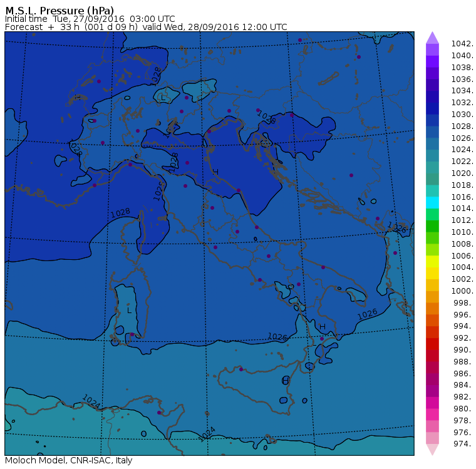Click the violet arrow atop the colorbar
The height and width of the screenshot is (469, 476).
[432, 38]
